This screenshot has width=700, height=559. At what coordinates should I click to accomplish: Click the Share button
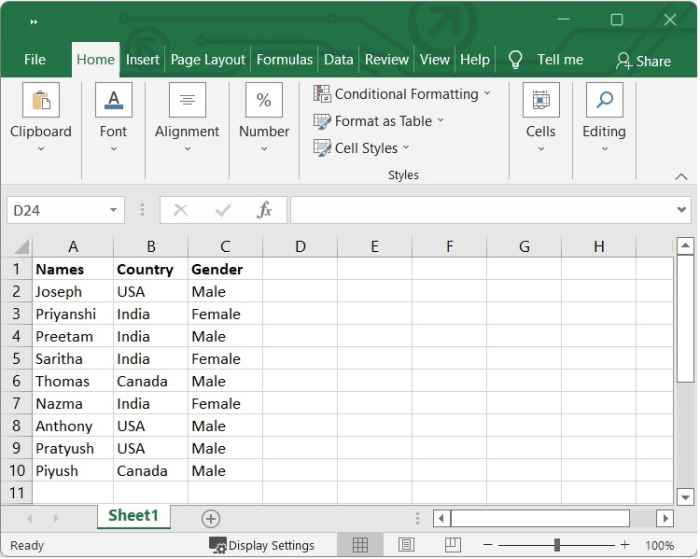(x=643, y=61)
